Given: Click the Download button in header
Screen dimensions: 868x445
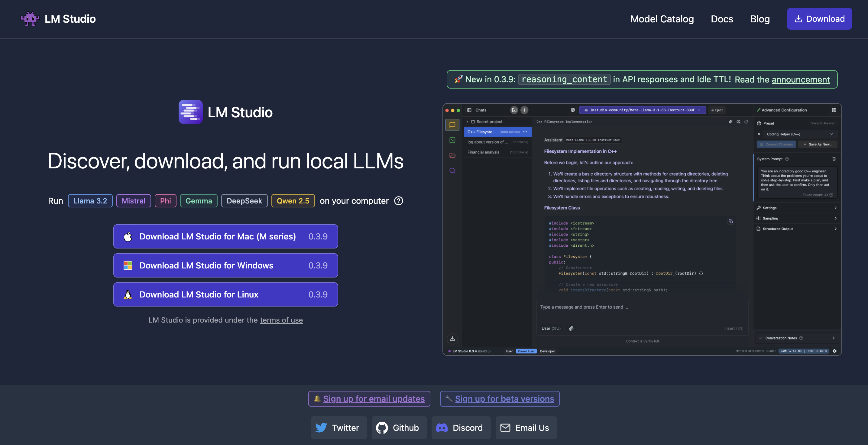Looking at the screenshot, I should tap(819, 19).
